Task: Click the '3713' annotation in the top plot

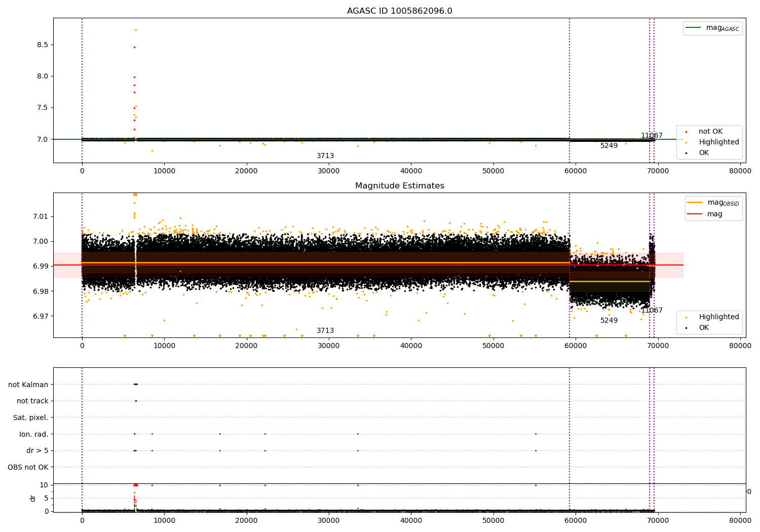Action: coord(325,156)
